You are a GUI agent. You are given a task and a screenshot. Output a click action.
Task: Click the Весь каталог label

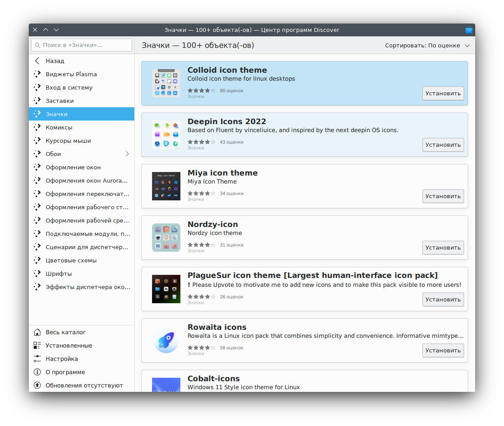[66, 332]
